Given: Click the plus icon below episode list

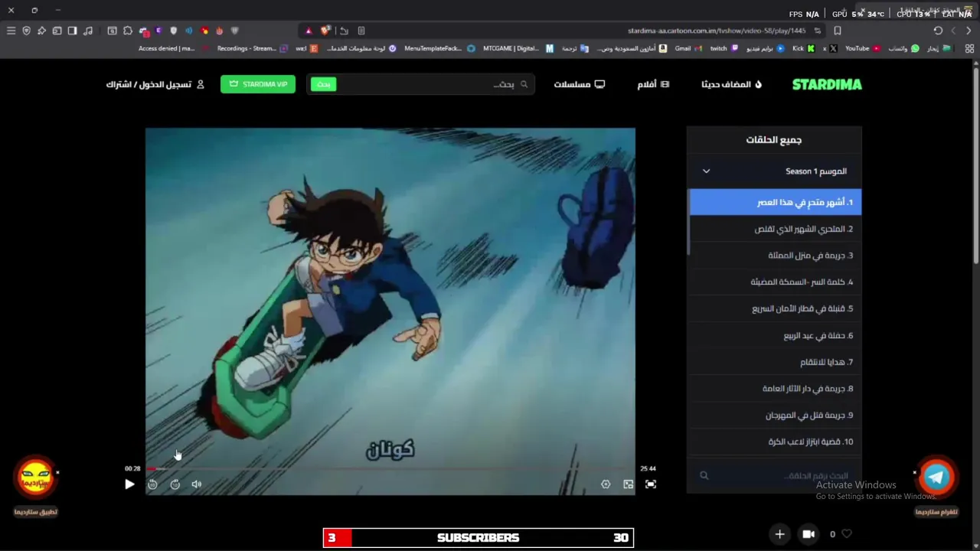Looking at the screenshot, I should pos(779,534).
